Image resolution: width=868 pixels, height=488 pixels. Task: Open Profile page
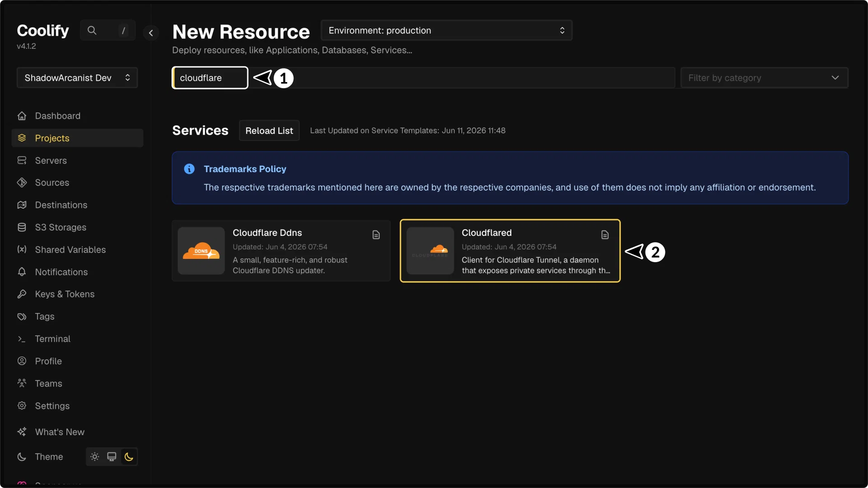coord(77,361)
